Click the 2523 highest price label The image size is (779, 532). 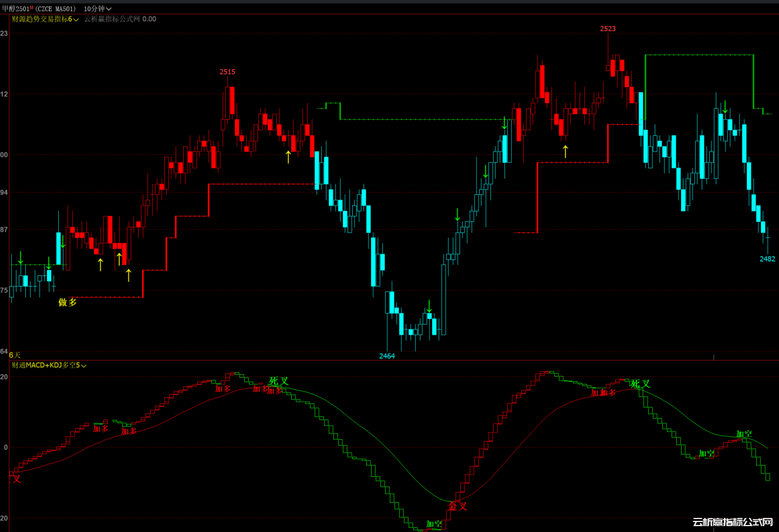point(608,29)
